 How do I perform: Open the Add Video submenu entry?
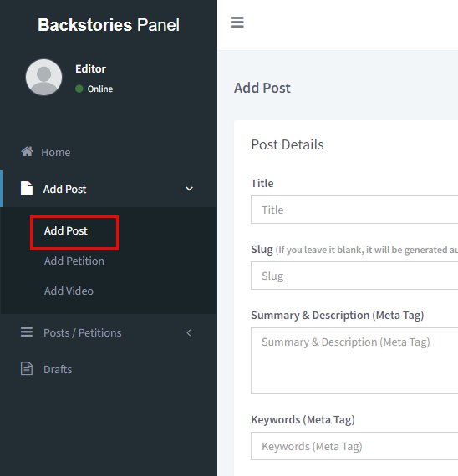coord(69,291)
